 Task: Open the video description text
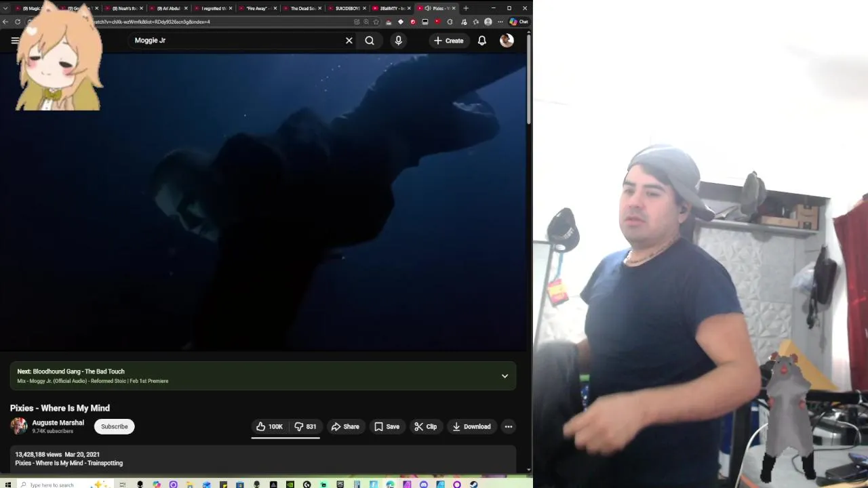point(69,463)
